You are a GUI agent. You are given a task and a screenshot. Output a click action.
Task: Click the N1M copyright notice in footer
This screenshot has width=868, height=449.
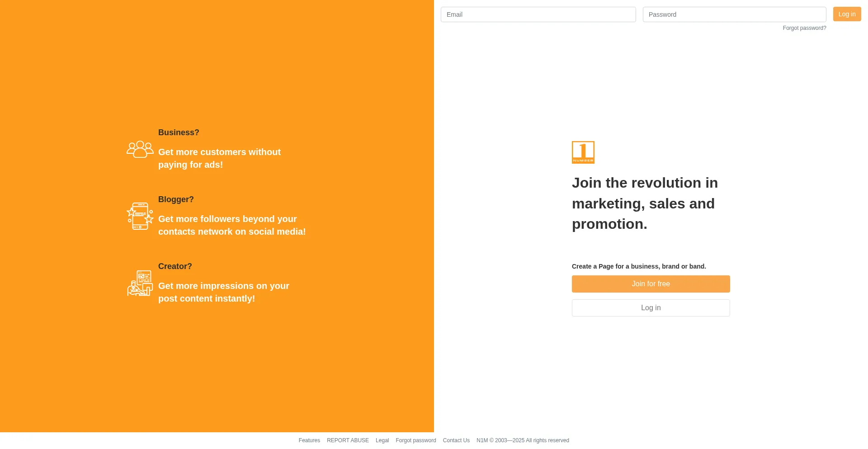523,440
